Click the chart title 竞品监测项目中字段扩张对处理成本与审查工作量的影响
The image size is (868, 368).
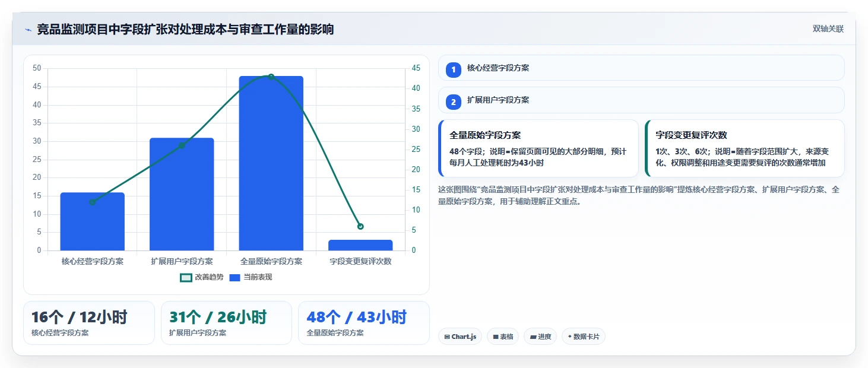pos(185,29)
